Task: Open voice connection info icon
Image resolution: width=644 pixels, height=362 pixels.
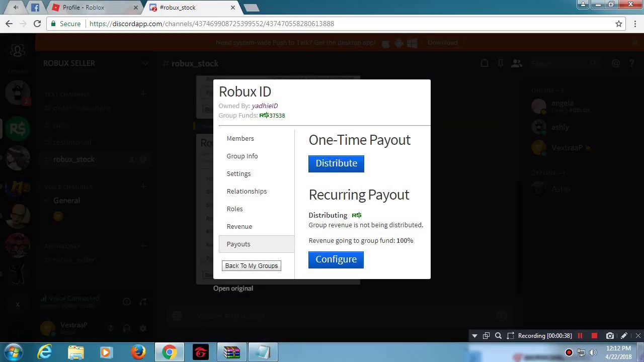Action: (127, 302)
